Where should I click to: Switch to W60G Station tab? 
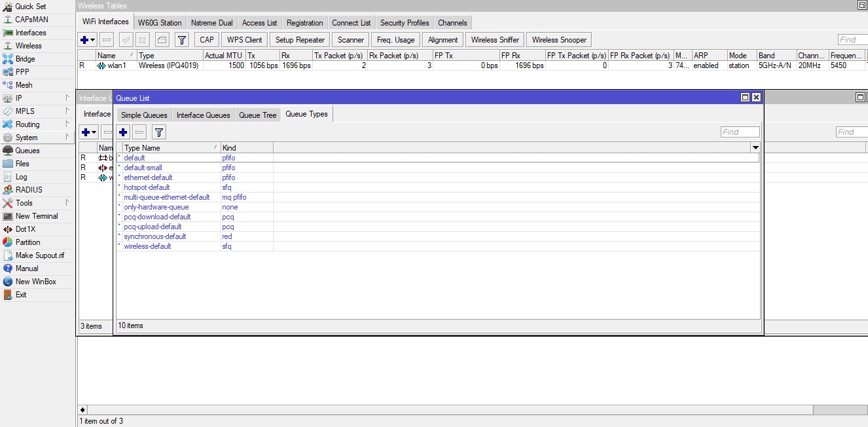(160, 23)
